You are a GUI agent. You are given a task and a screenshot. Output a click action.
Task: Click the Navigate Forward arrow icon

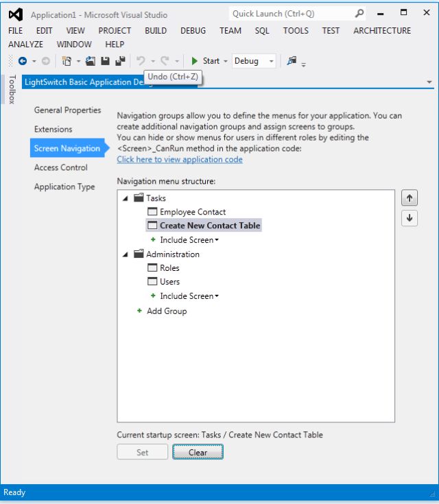[46, 61]
